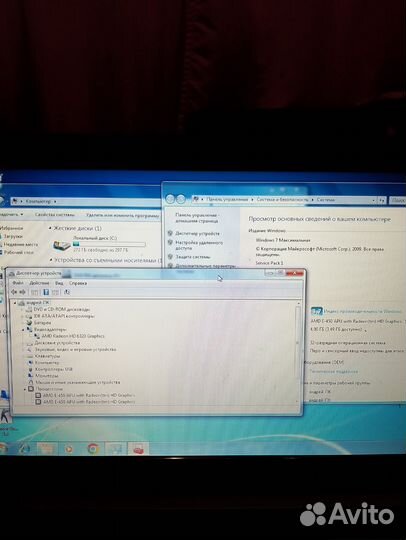Open the Справка menu
Image resolution: width=406 pixels, height=540 pixels.
coord(78,283)
